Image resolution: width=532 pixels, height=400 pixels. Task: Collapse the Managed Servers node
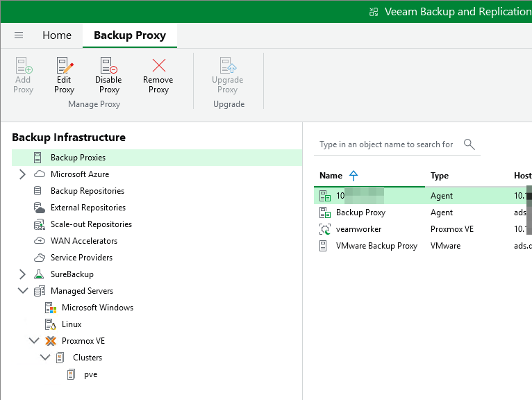(x=23, y=291)
